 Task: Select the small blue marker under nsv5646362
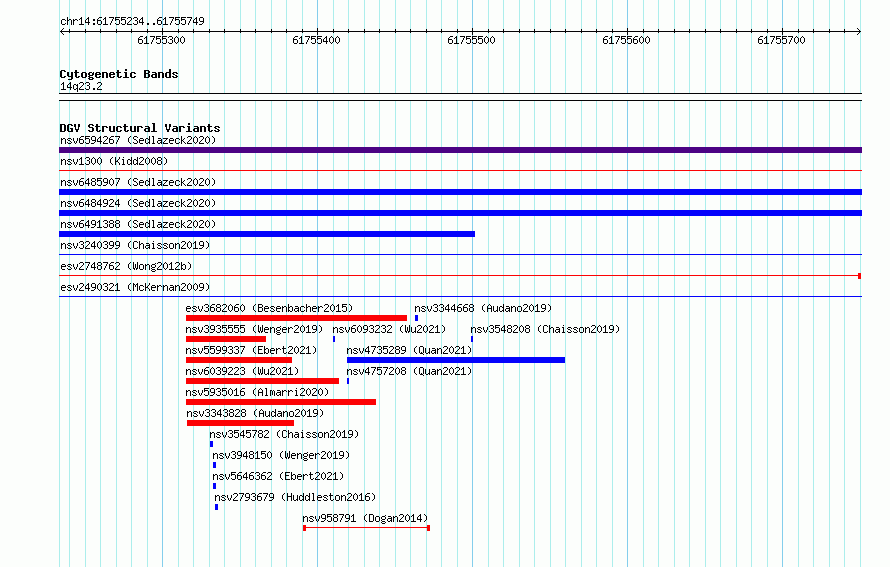pos(214,486)
